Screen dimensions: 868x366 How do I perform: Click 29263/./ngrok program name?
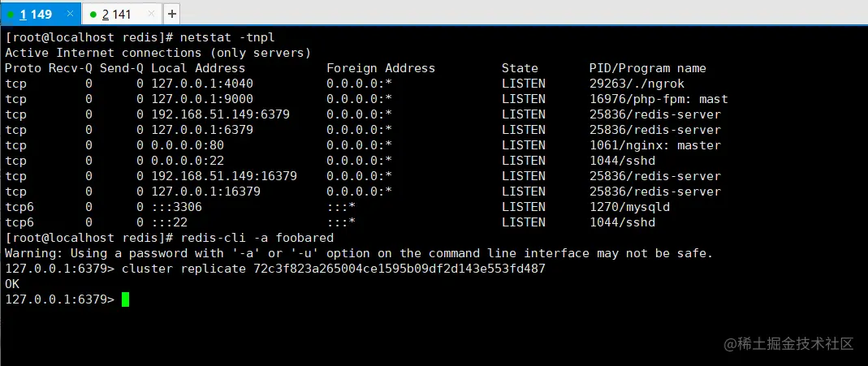coord(637,84)
